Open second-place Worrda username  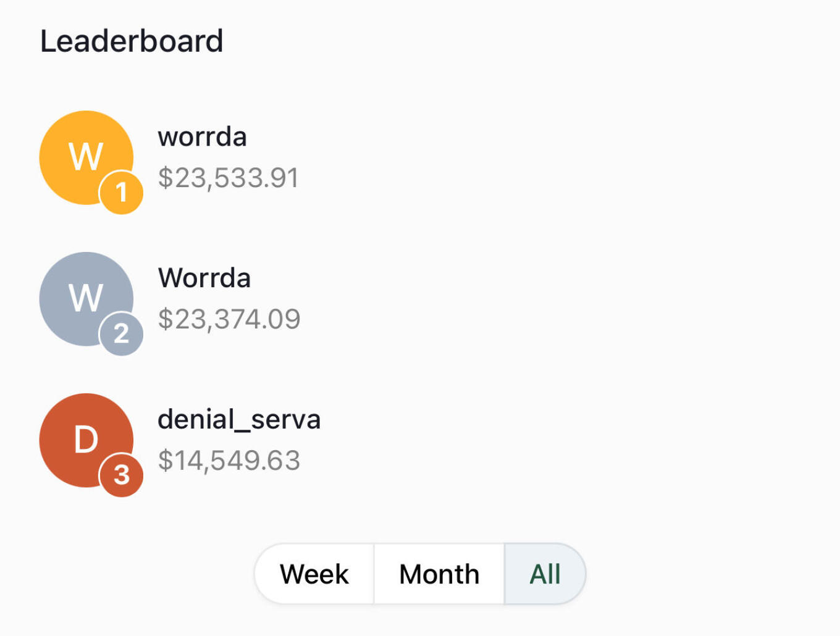(x=204, y=278)
